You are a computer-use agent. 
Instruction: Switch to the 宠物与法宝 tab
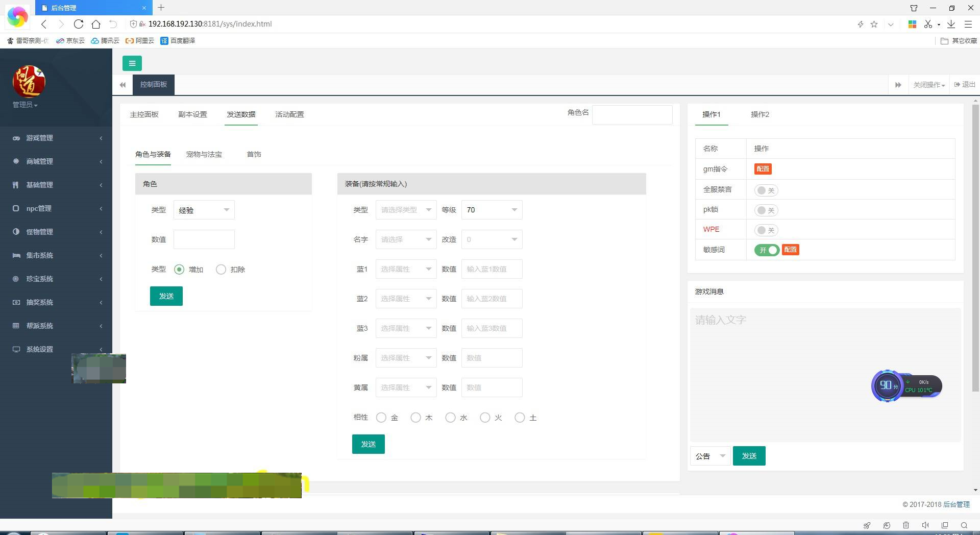point(205,154)
